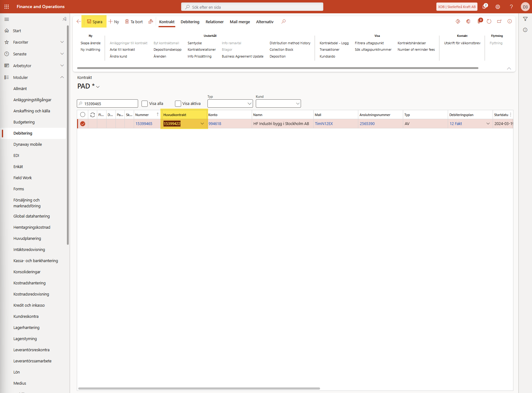This screenshot has height=393, width=532.
Task: Open the settings gear icon
Action: pos(498,7)
